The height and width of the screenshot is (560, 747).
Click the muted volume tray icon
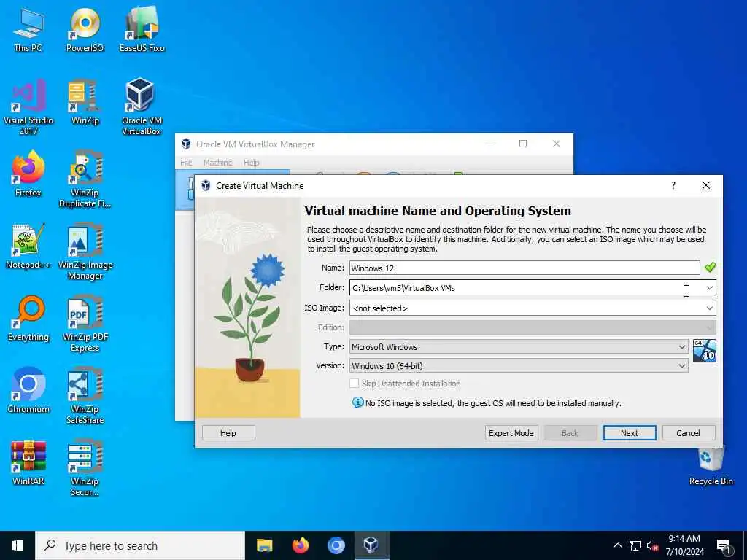tap(653, 545)
